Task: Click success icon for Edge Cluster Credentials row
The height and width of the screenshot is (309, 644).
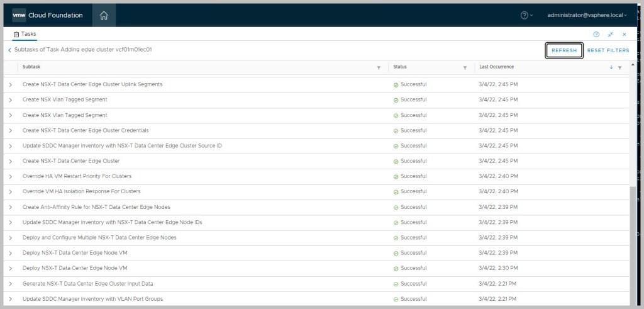Action: coord(396,131)
